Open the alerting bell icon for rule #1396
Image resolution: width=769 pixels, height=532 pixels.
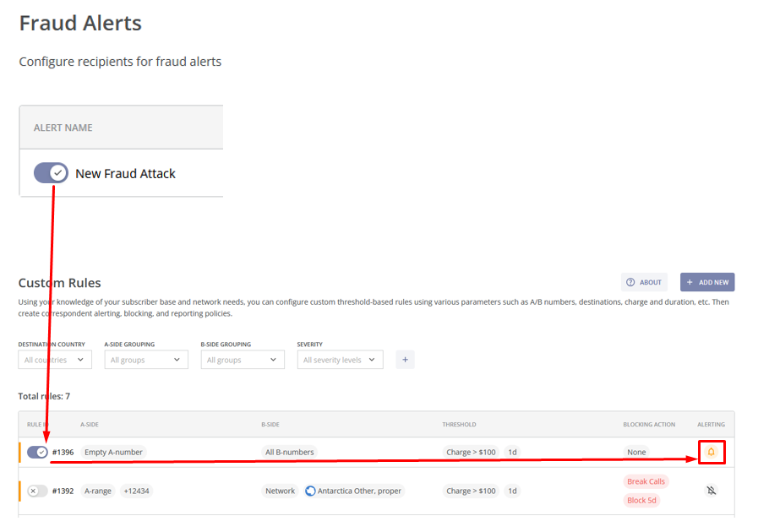pos(711,452)
